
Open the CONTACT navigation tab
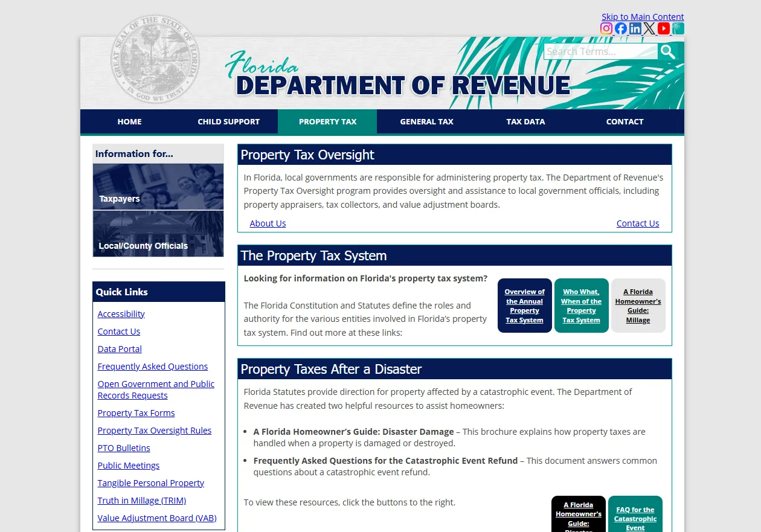[x=625, y=121]
